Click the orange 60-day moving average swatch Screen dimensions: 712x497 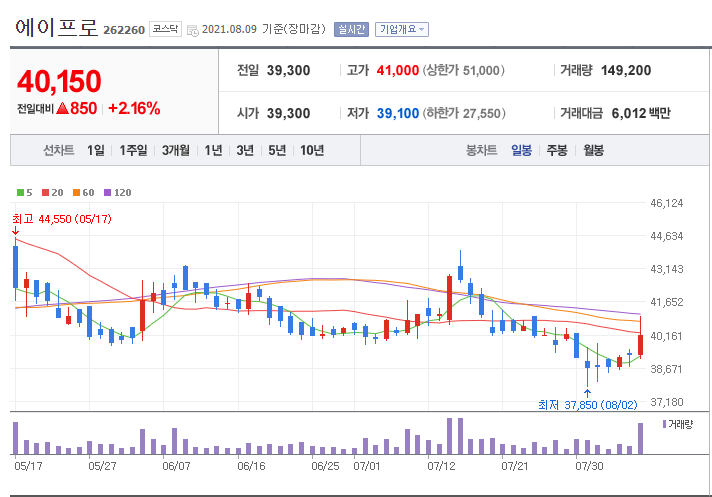click(x=76, y=192)
